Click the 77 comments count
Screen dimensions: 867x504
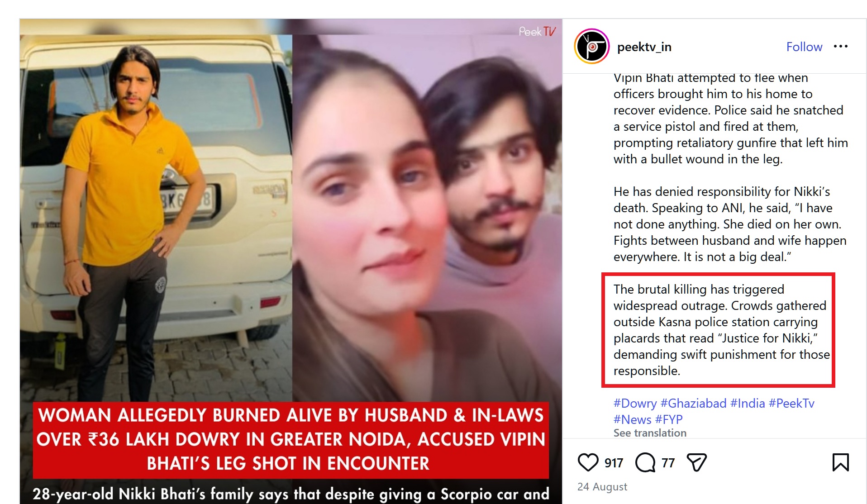(668, 463)
